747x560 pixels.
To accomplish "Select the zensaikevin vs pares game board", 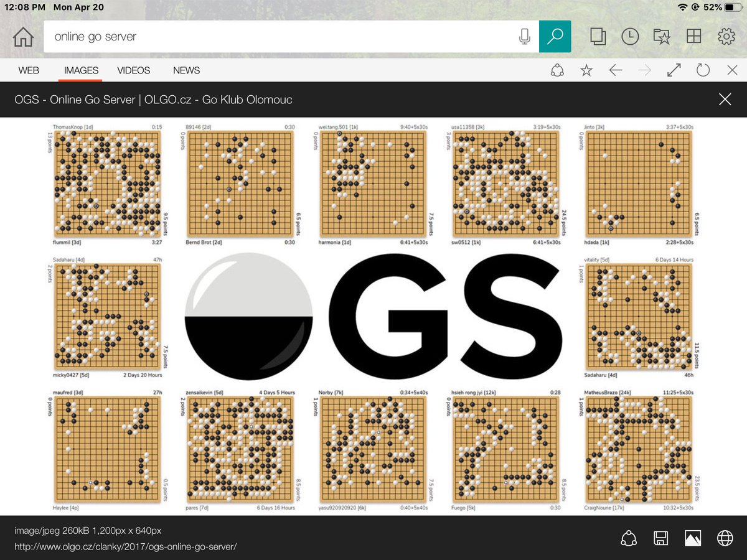I will tap(240, 449).
